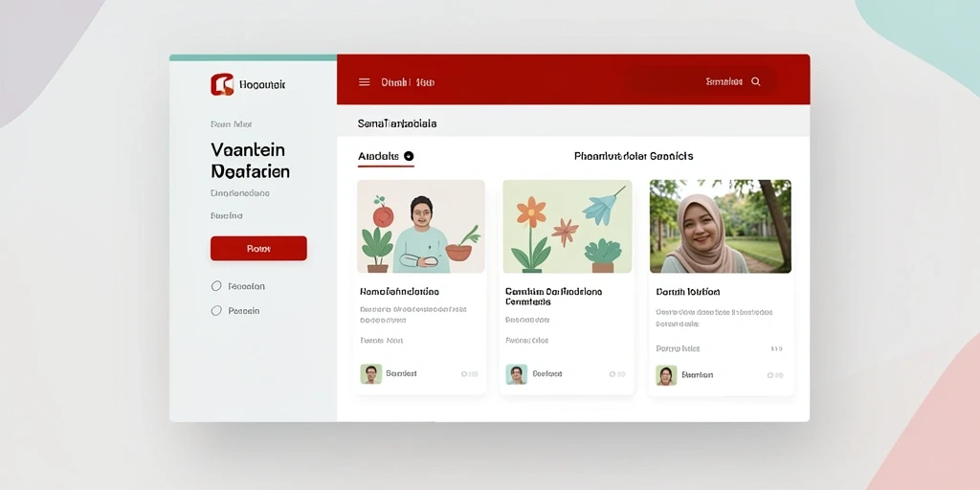The height and width of the screenshot is (490, 980).
Task: Click the logo brand name text in sidebar
Action: coord(262,84)
